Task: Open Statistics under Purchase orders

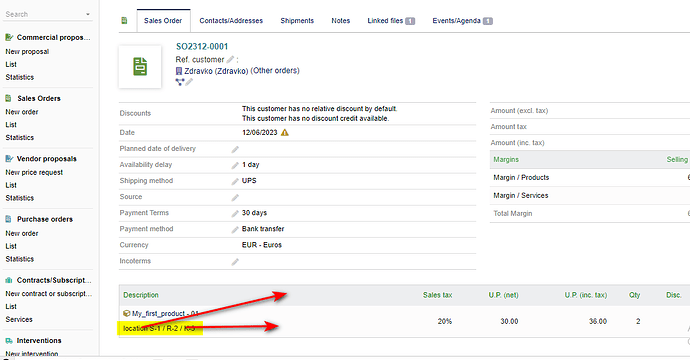Action: point(19,259)
